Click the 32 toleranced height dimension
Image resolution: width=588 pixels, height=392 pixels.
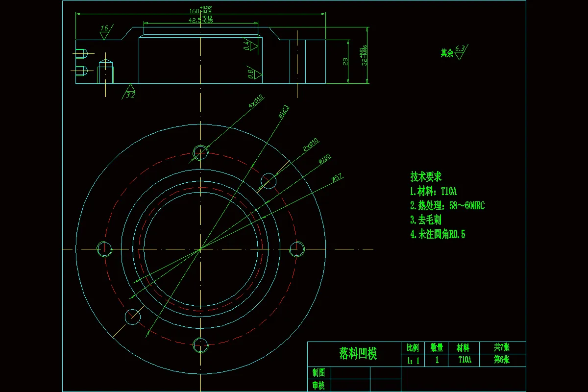[x=363, y=56]
